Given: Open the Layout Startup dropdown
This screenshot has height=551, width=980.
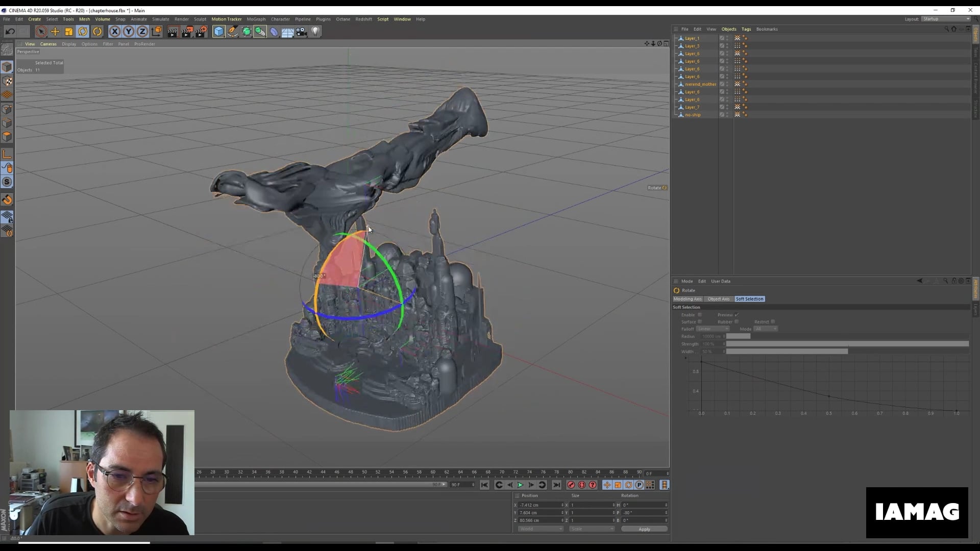Looking at the screenshot, I should [x=946, y=19].
